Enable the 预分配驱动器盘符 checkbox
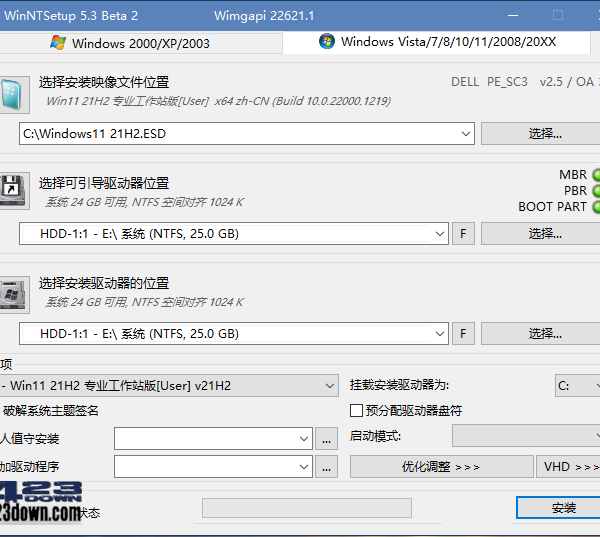Screen dimensions: 600x537 [x=356, y=410]
